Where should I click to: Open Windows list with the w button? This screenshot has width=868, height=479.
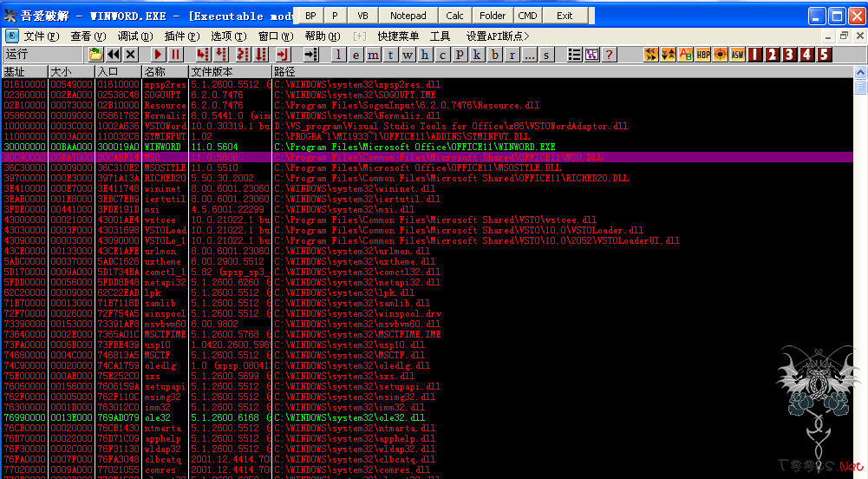coord(408,55)
